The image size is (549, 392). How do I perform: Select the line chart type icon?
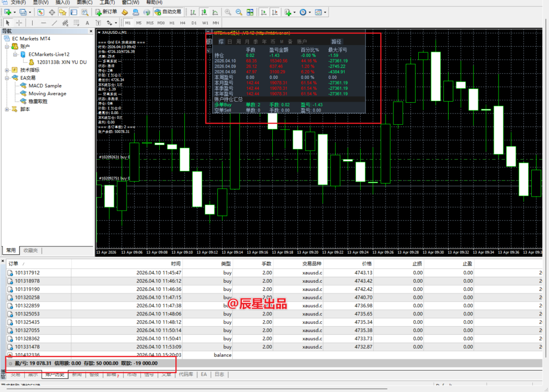point(214,12)
